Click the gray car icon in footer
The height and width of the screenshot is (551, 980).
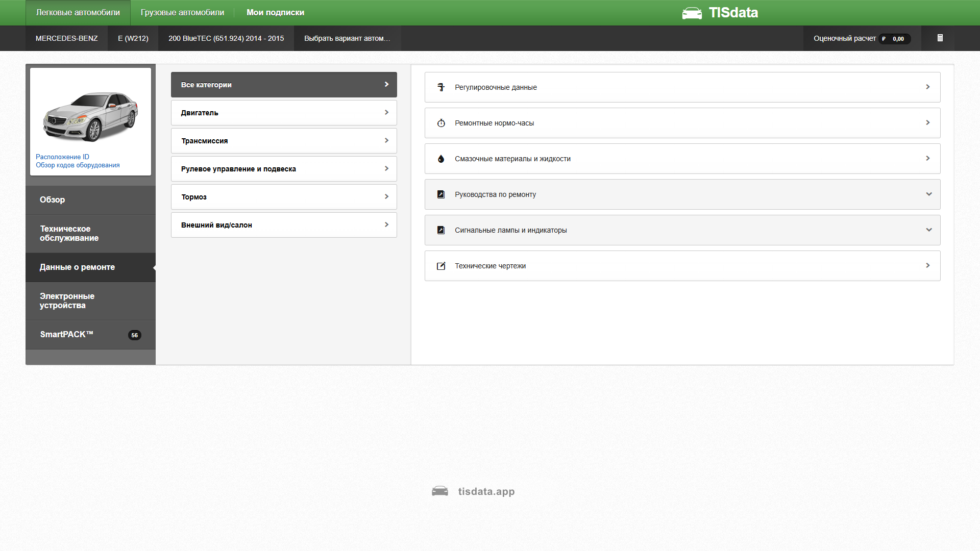440,491
